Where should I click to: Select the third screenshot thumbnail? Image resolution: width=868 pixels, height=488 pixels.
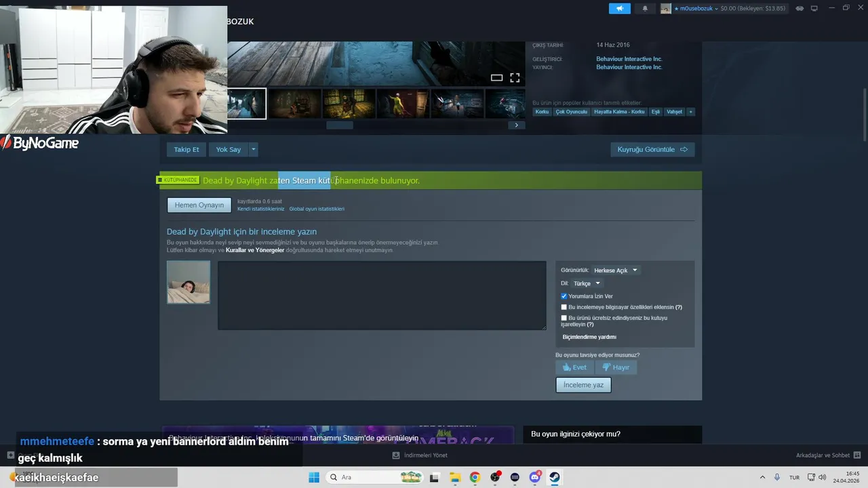point(349,104)
